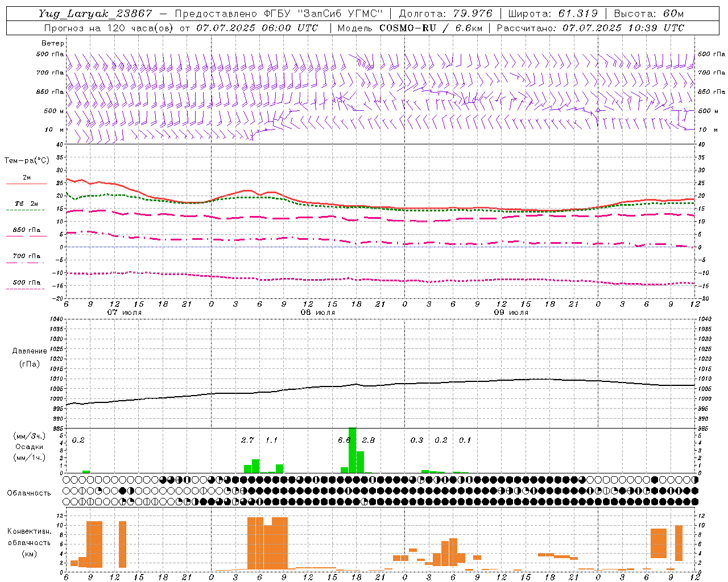728x582 pixels.
Task: Click the dotted 500 гПа legend line
Action: tap(25, 289)
